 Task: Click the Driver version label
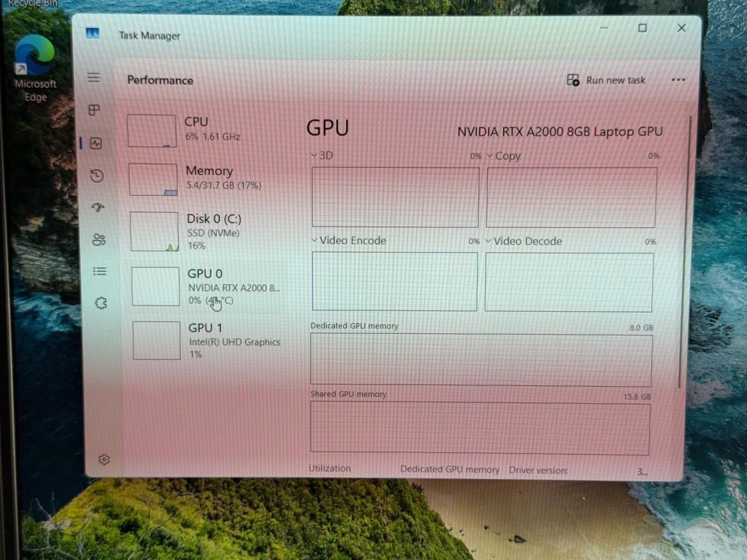pos(538,470)
